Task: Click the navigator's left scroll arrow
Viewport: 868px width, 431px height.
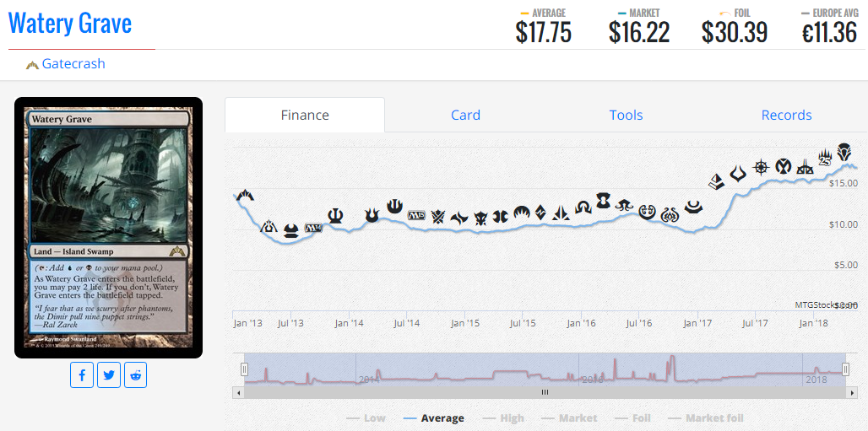Action: tap(239, 392)
